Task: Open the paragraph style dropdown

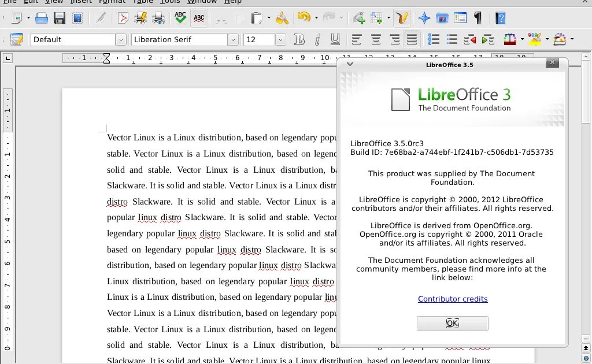Action: 120,39
